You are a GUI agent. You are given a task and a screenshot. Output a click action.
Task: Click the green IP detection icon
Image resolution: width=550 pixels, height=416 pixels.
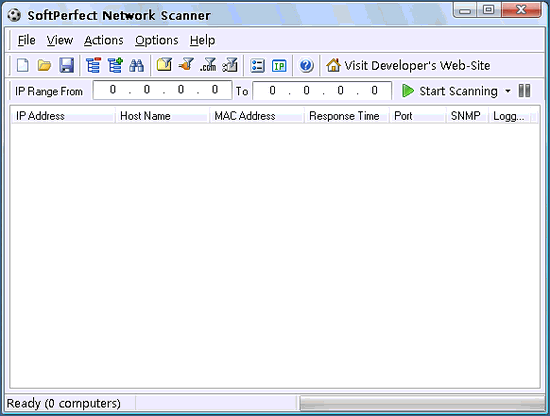(279, 66)
